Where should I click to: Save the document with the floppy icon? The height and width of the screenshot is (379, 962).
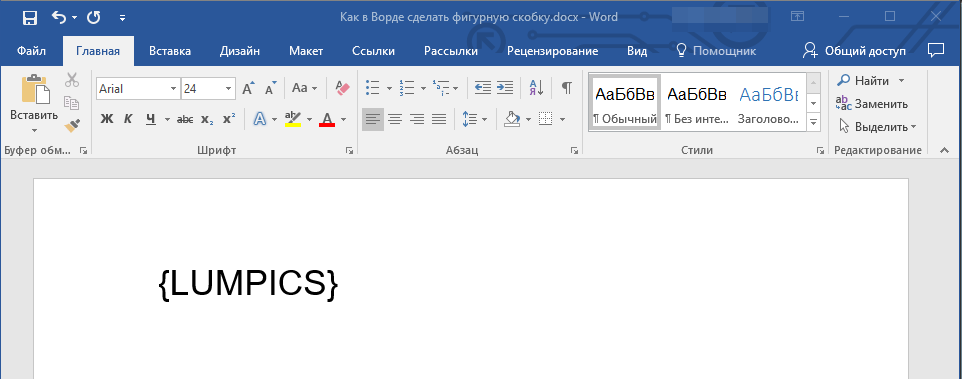click(x=29, y=18)
